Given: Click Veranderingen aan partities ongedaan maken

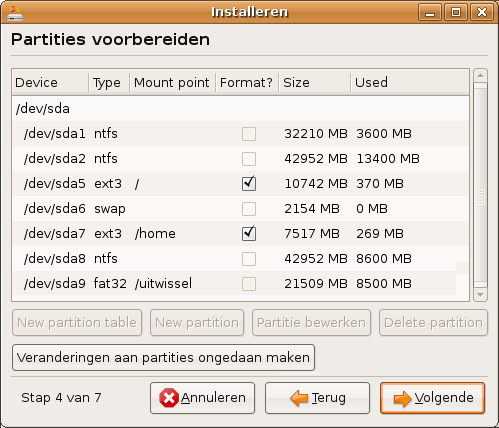Looking at the screenshot, I should point(163,358).
